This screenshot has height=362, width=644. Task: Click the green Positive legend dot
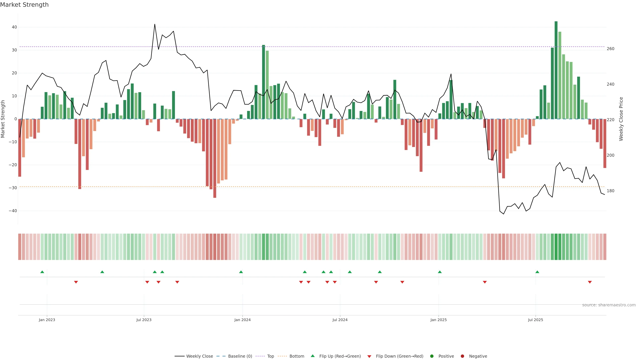click(432, 356)
